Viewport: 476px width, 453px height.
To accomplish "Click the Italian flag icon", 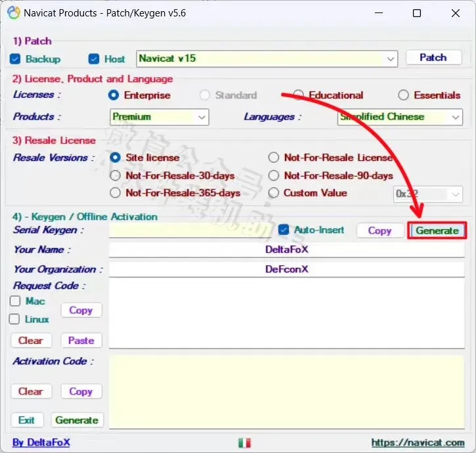I will click(244, 443).
